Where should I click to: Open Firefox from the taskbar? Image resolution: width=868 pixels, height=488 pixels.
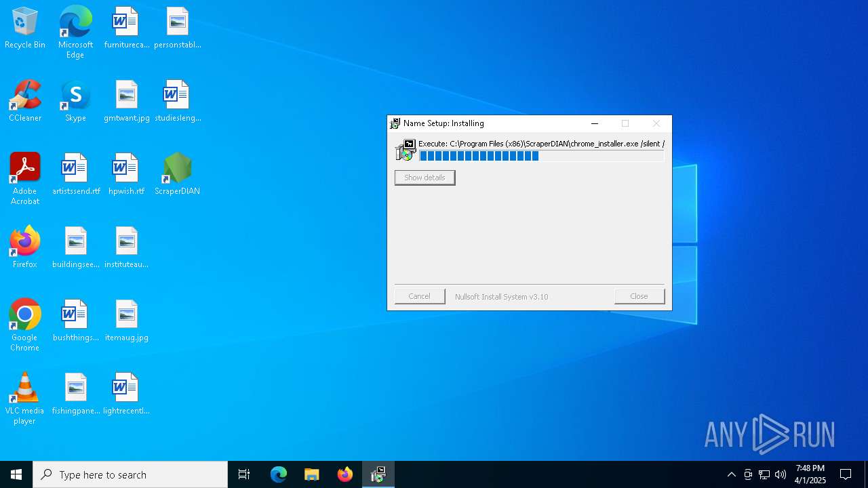point(345,474)
